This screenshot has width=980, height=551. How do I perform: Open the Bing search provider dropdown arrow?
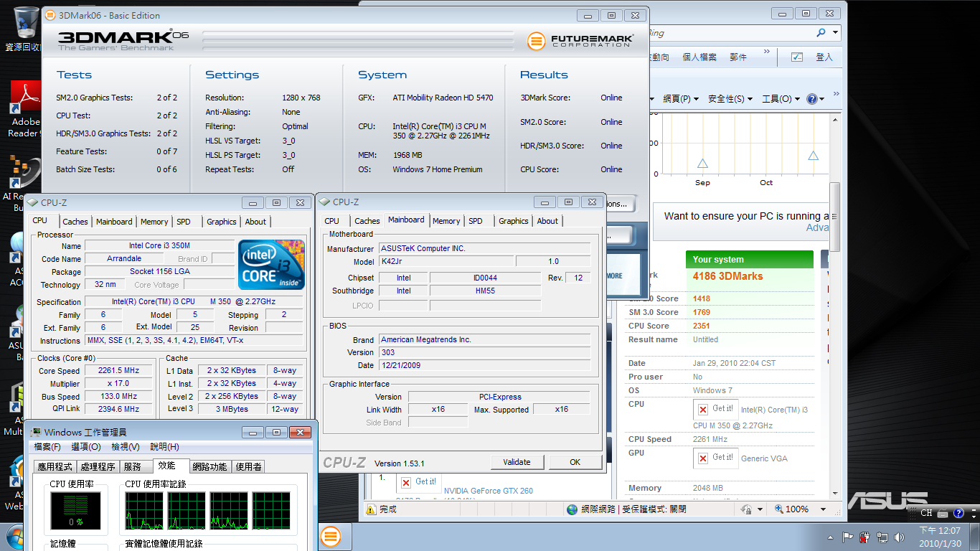coord(835,33)
